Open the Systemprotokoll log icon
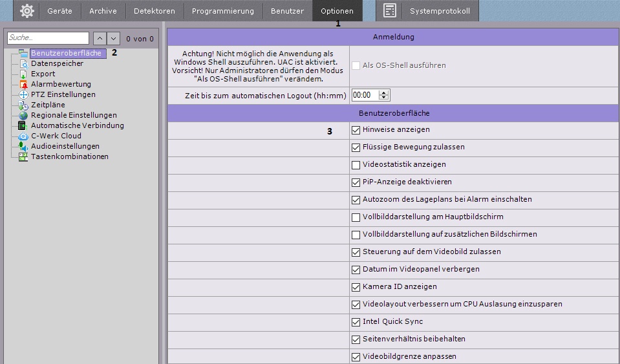The height and width of the screenshot is (364, 620). (389, 11)
